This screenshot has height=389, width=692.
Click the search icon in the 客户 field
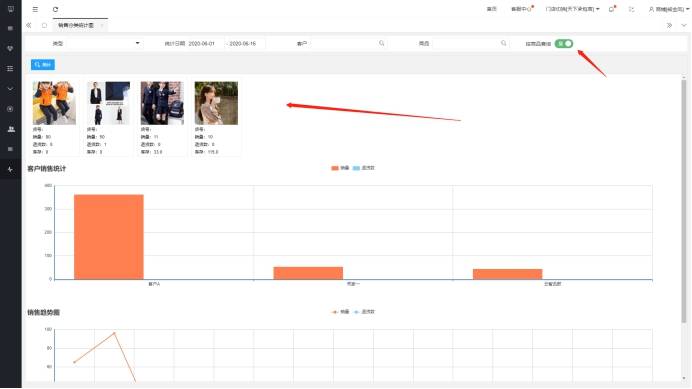point(382,43)
